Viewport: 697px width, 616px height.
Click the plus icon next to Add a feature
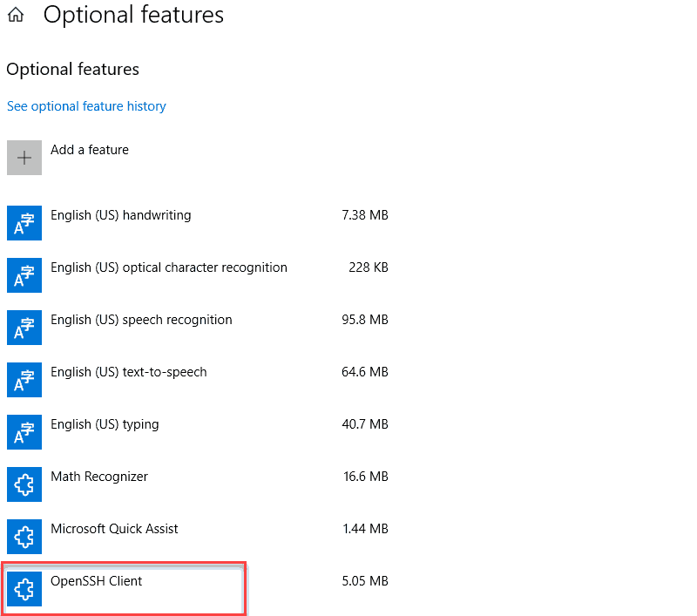pyautogui.click(x=24, y=158)
